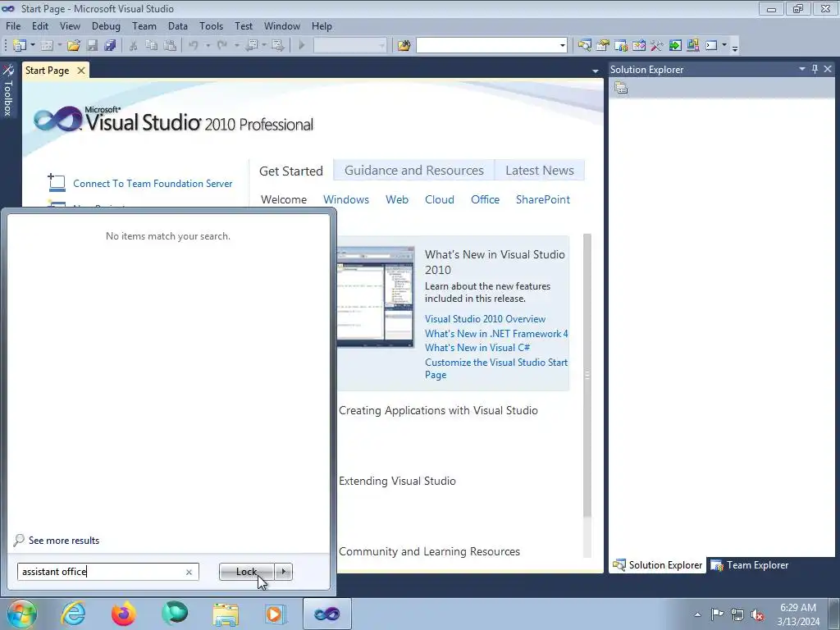Viewport: 840px width, 630px height.
Task: Open the Tools menu
Action: 211,25
